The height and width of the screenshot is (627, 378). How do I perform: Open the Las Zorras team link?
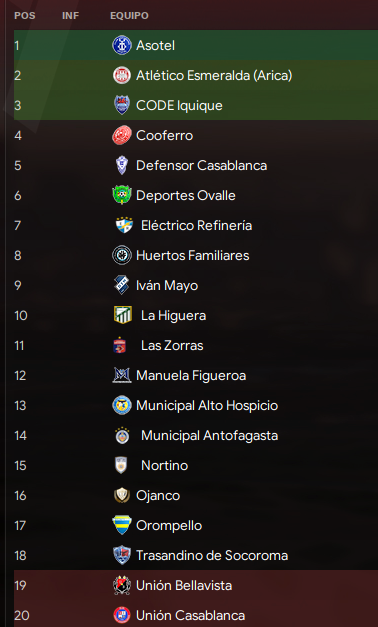point(172,345)
